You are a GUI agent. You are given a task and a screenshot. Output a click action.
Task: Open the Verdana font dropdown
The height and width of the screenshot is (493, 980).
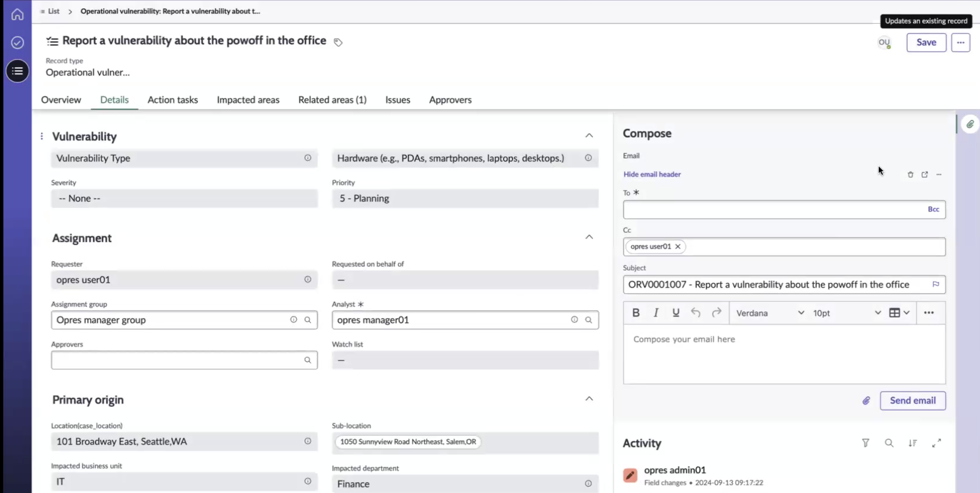[770, 313]
